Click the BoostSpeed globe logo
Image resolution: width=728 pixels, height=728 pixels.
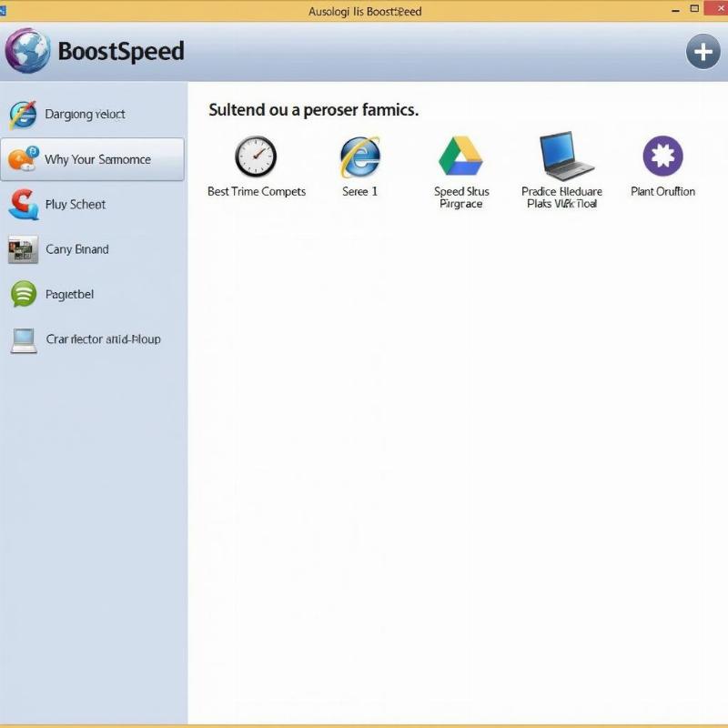point(28,51)
